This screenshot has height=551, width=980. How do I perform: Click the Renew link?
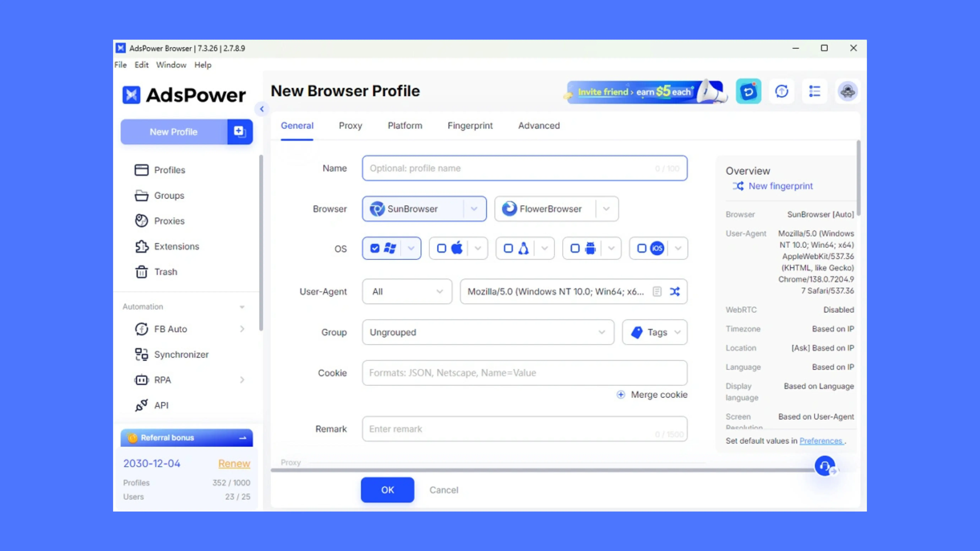point(234,464)
